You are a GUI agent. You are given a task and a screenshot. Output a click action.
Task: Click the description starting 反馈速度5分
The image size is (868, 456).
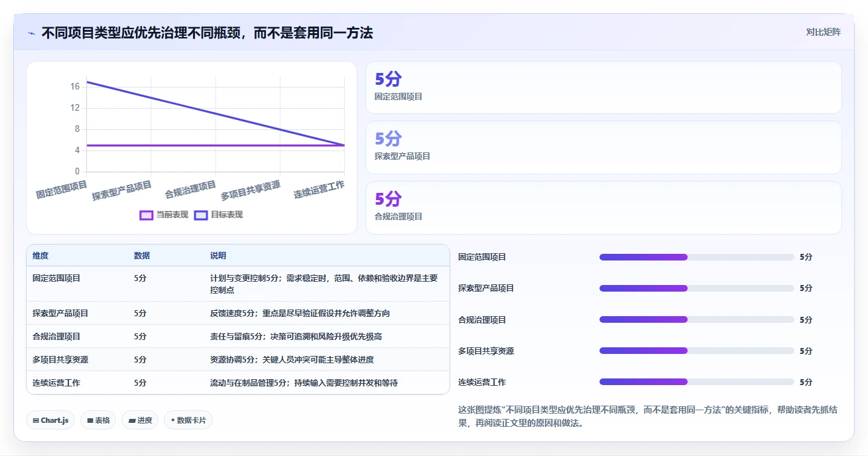point(300,313)
